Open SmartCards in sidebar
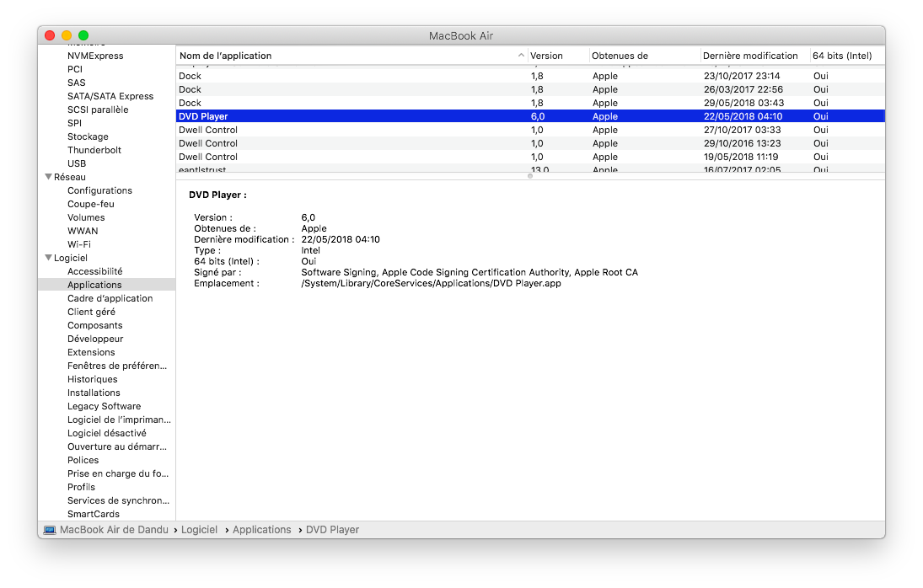 (x=93, y=515)
